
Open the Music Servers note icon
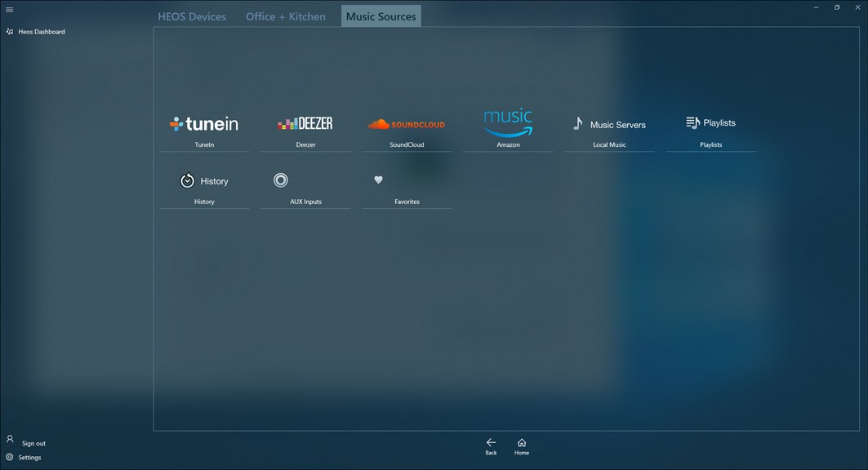577,123
